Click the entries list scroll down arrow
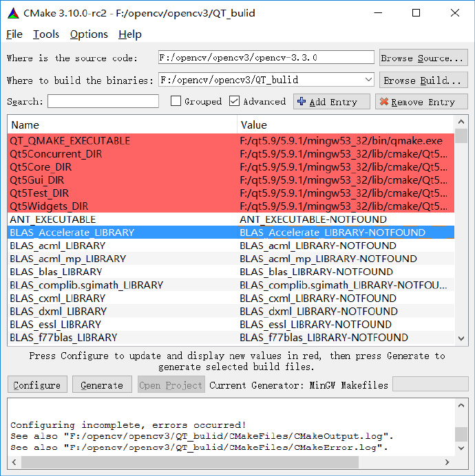Screen dimensions: 475x476 pyautogui.click(x=461, y=338)
